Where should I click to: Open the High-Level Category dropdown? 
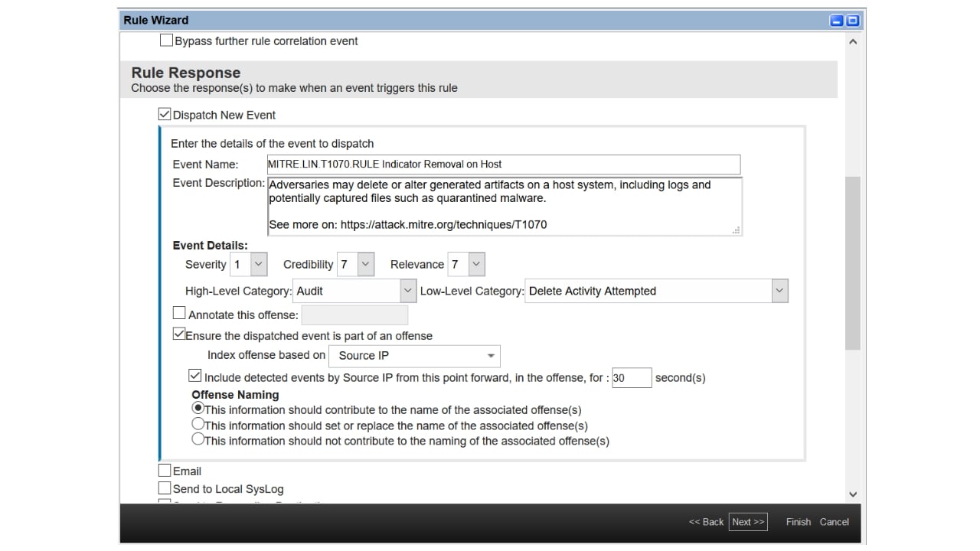tap(407, 291)
